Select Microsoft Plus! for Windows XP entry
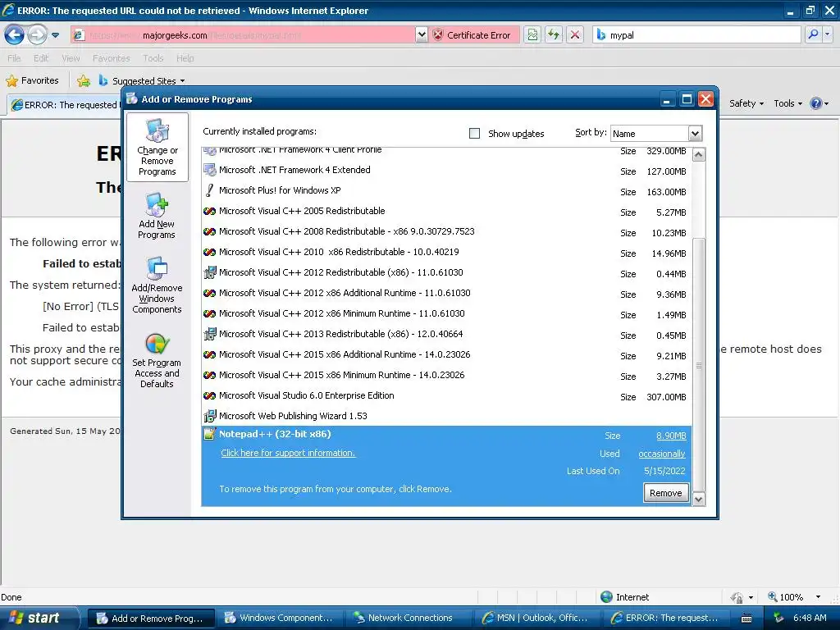 447,190
